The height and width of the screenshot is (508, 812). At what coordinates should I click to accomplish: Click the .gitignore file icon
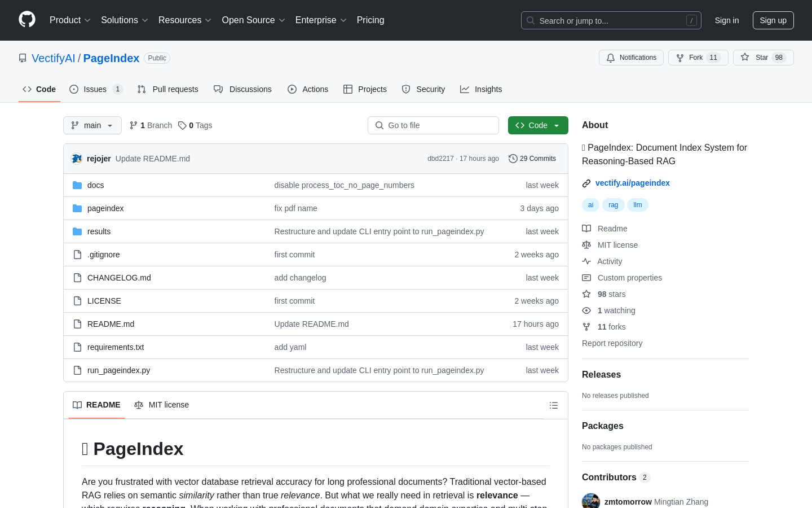[77, 255]
